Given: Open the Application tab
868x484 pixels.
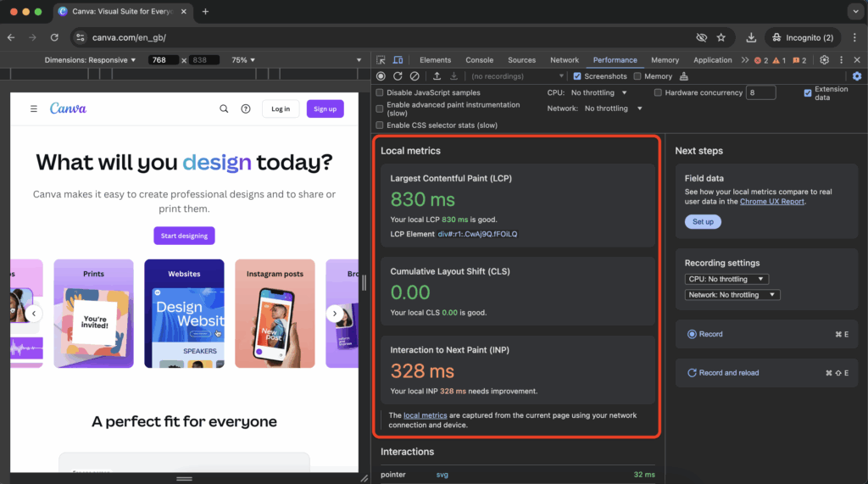Looking at the screenshot, I should click(x=712, y=60).
